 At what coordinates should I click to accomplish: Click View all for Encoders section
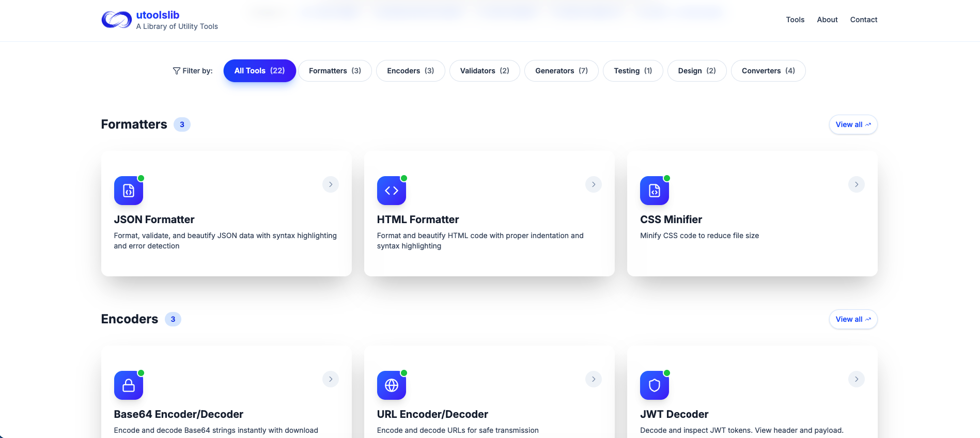tap(853, 319)
